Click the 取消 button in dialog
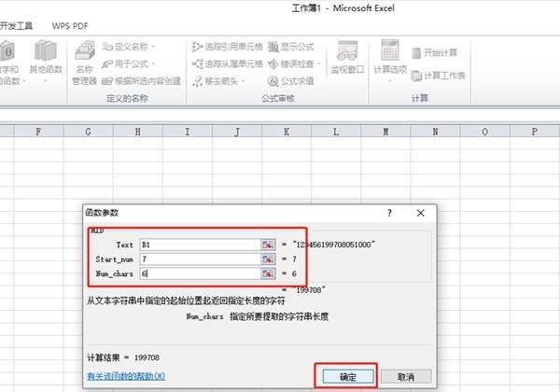The height and width of the screenshot is (392, 560). [406, 376]
